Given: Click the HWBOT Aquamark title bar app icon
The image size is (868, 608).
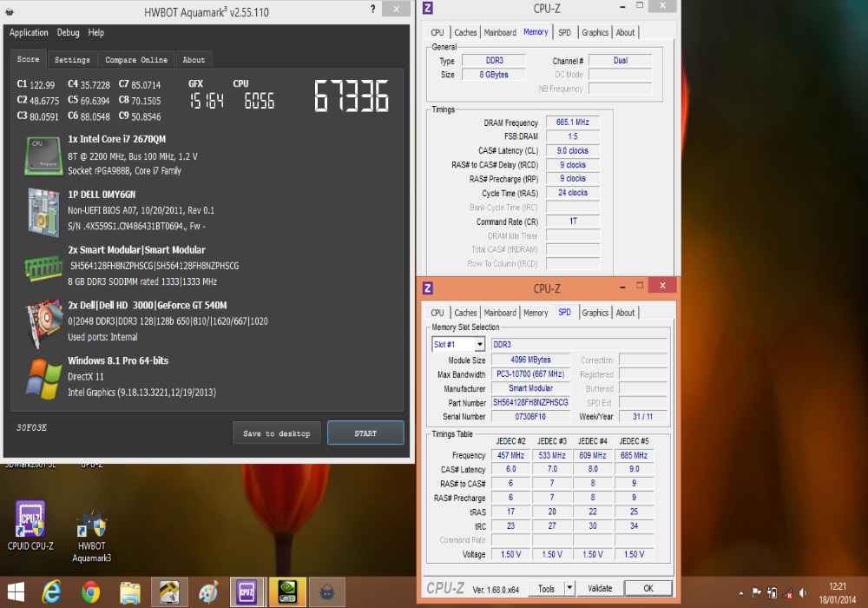Looking at the screenshot, I should coord(10,11).
